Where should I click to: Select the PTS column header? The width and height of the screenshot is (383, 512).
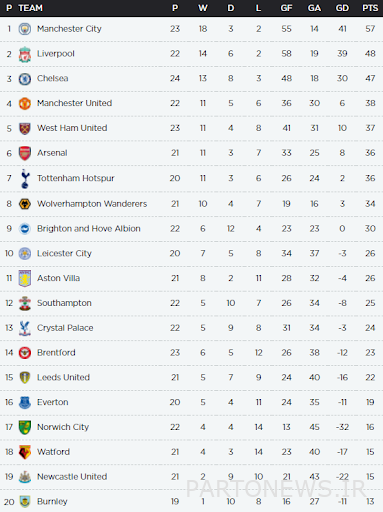pos(370,8)
